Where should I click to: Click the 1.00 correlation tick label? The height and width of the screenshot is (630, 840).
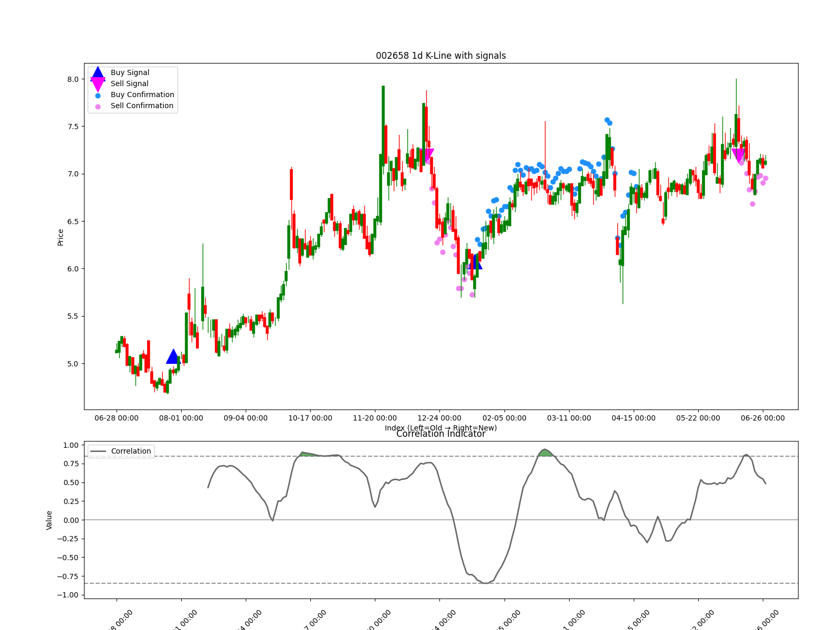point(70,445)
